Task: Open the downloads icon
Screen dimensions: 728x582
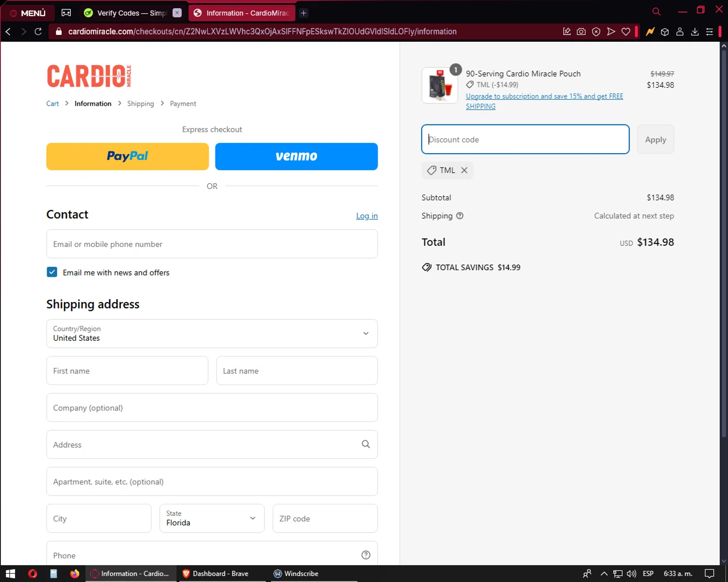Action: point(695,32)
